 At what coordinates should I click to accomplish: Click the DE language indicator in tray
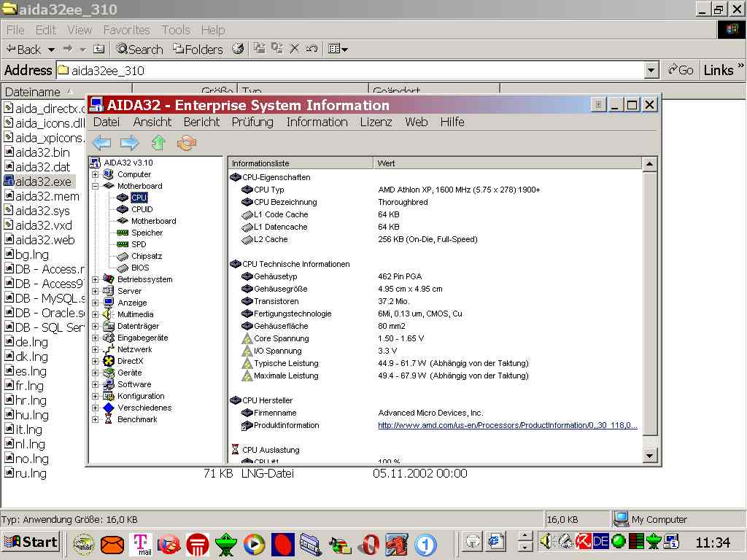600,542
